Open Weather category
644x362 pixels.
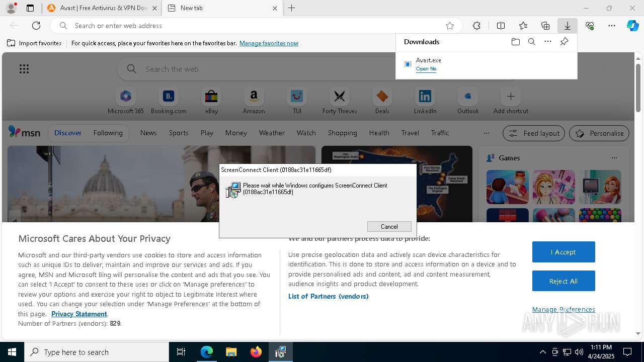[272, 133]
